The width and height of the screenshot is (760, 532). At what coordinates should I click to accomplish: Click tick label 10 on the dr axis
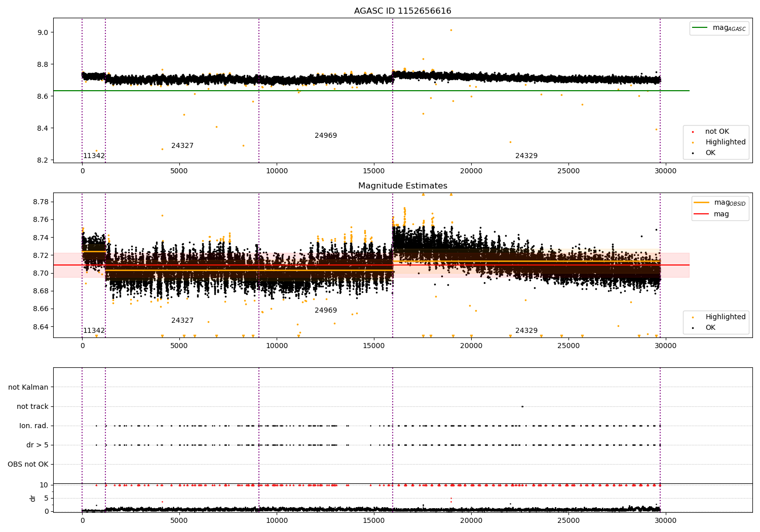(x=44, y=485)
